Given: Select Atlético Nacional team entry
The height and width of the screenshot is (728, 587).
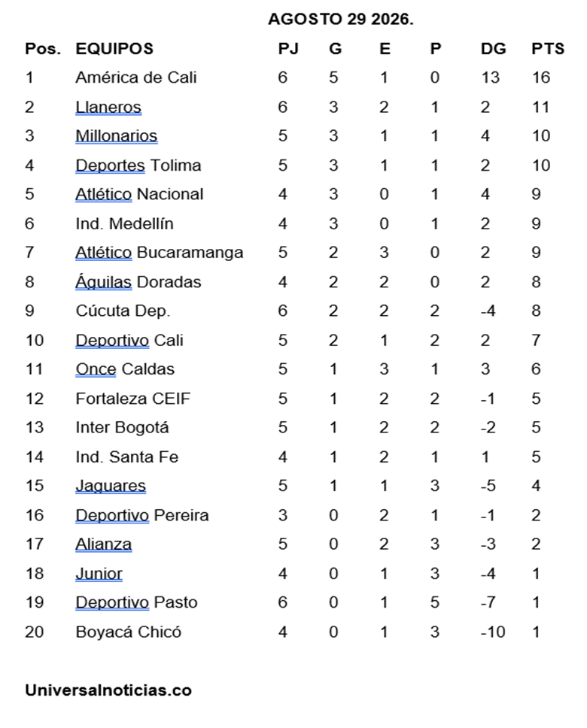Looking at the screenshot, I should [139, 194].
